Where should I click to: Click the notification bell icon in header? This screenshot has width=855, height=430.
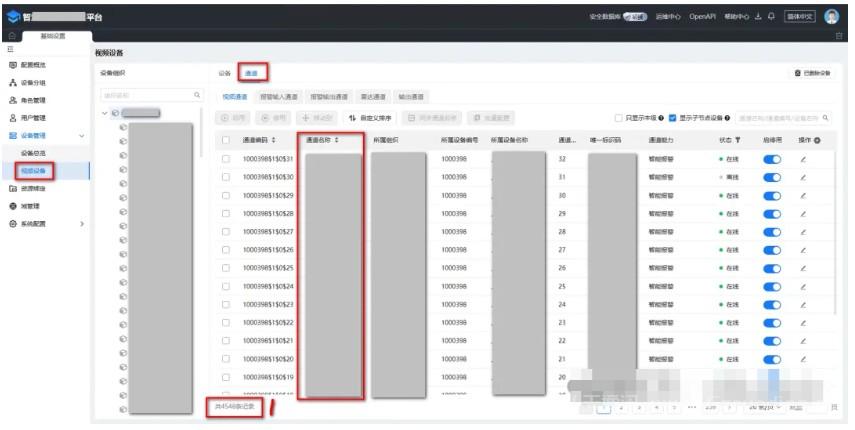click(x=771, y=17)
